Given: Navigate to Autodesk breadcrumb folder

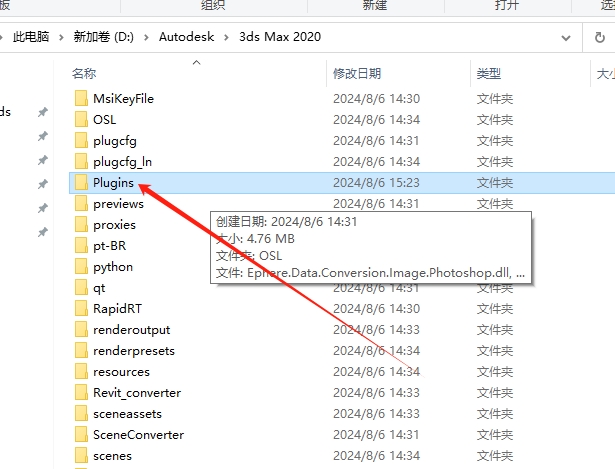Looking at the screenshot, I should pos(186,37).
